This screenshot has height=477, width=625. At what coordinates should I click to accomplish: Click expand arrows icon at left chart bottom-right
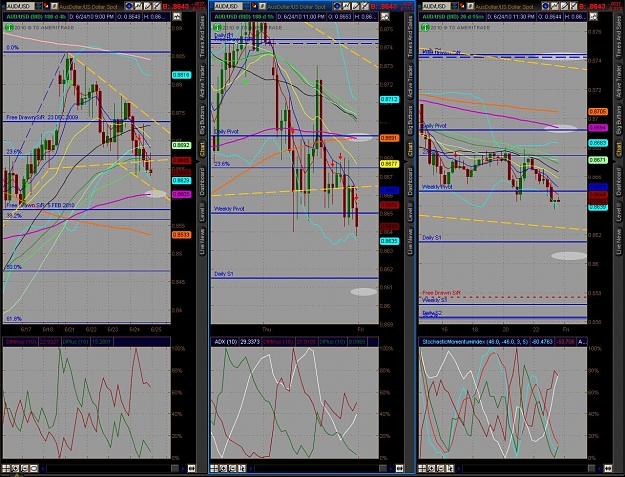(191, 468)
